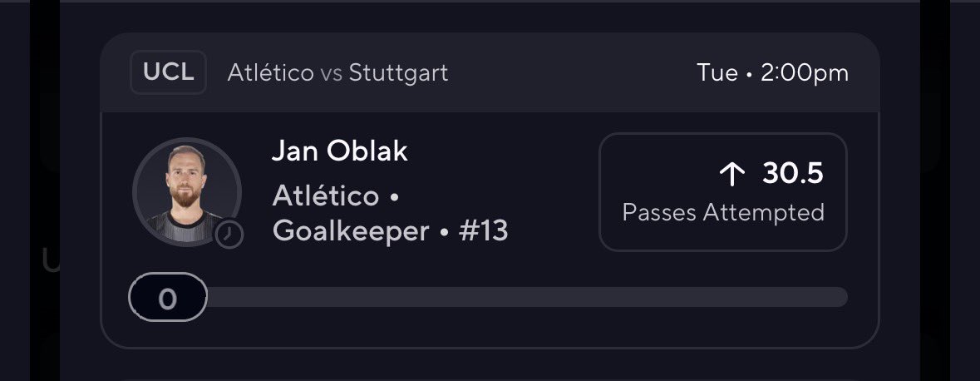
Task: Click the #13 jersey number
Action: pyautogui.click(x=483, y=232)
